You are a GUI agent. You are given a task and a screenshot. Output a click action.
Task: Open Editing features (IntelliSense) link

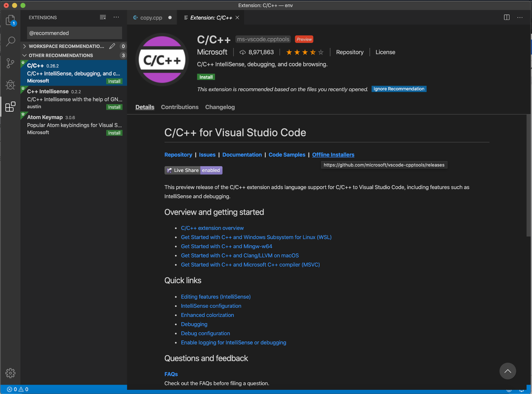tap(216, 297)
